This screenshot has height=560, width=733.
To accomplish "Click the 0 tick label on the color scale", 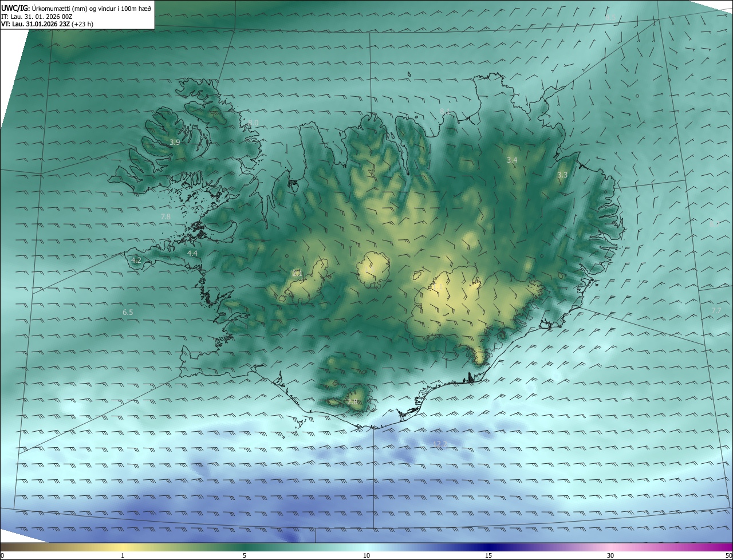I will [x=2, y=555].
